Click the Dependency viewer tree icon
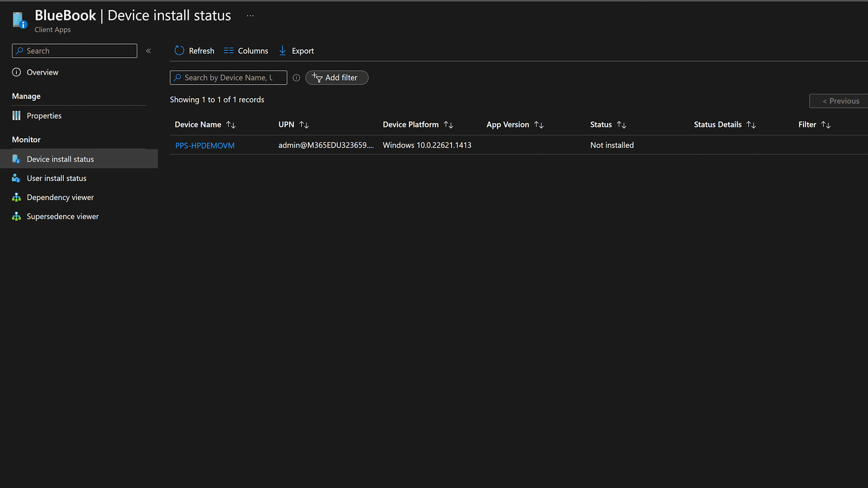This screenshot has height=488, width=868. point(17,197)
